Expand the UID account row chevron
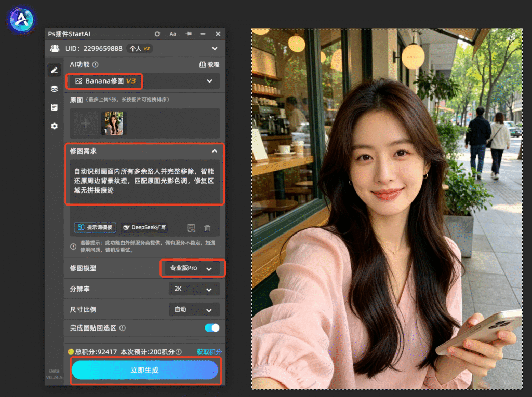This screenshot has width=532, height=397. [215, 49]
